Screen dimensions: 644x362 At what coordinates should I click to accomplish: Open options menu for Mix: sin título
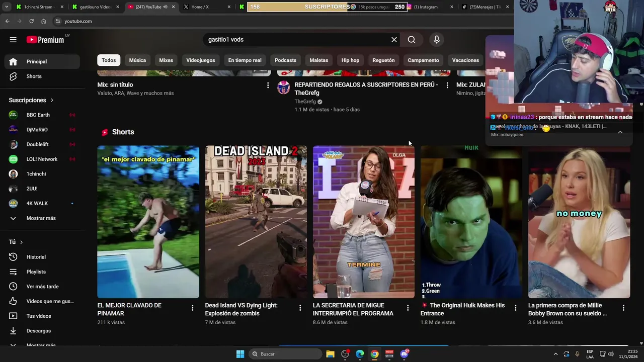268,85
